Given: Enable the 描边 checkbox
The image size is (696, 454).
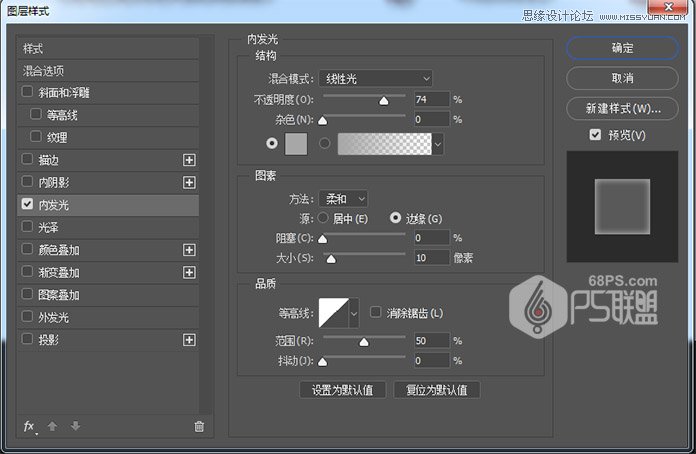Looking at the screenshot, I should pyautogui.click(x=27, y=159).
